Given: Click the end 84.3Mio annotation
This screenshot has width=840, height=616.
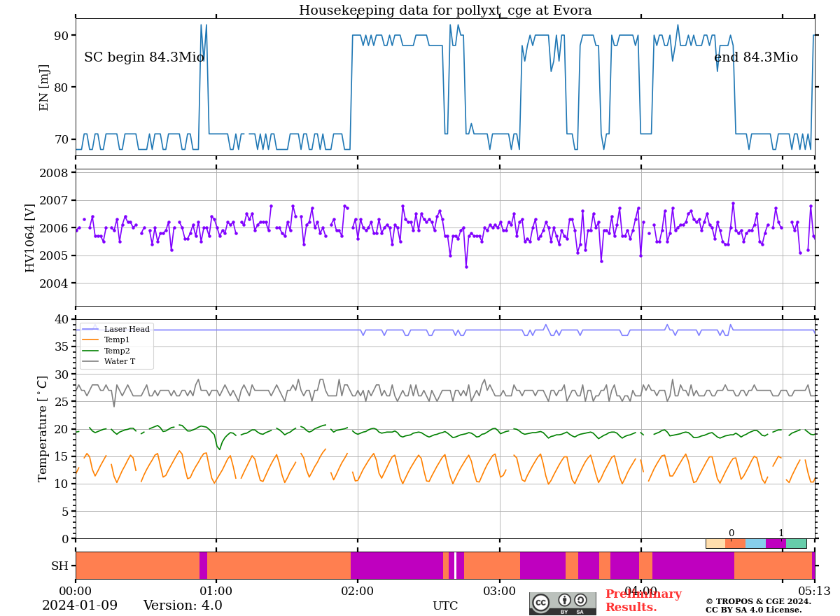Looking at the screenshot, I should click(755, 57).
